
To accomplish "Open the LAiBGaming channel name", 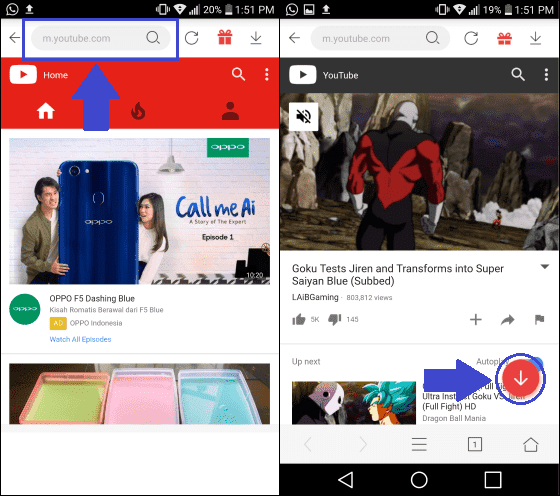I will click(315, 297).
